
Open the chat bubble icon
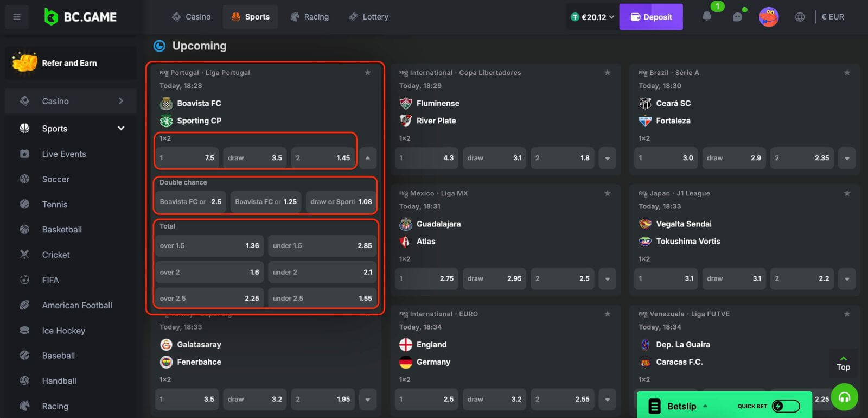pyautogui.click(x=737, y=17)
